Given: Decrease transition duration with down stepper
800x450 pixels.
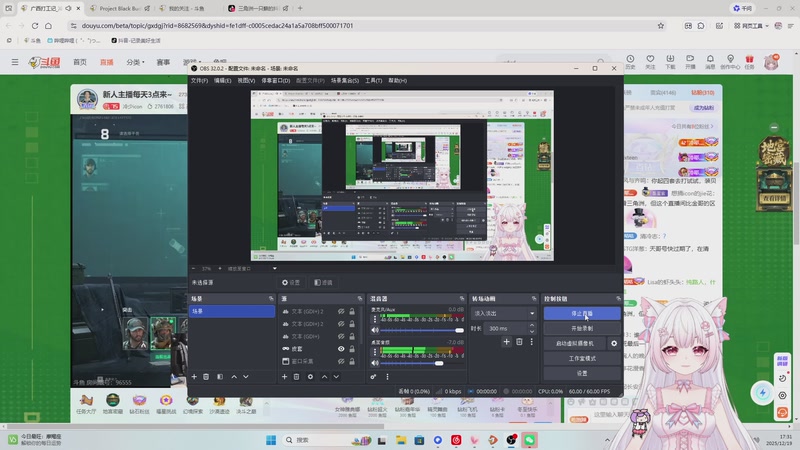Looking at the screenshot, I should point(532,332).
